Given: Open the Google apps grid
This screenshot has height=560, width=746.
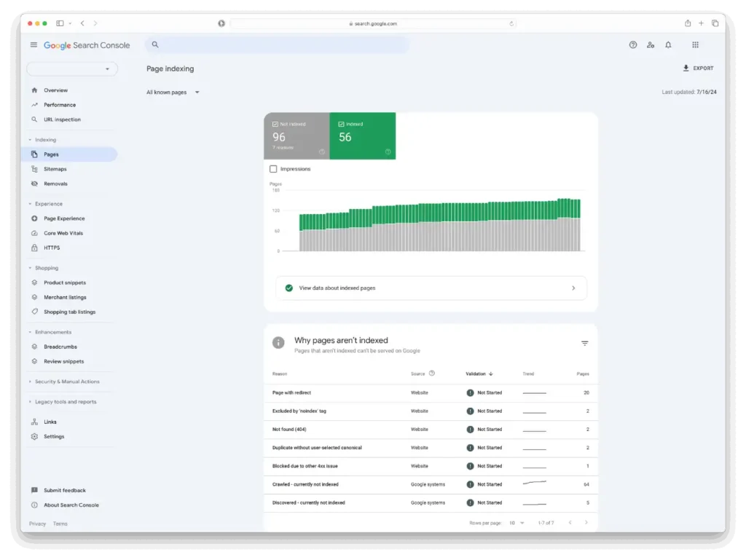Looking at the screenshot, I should [695, 44].
